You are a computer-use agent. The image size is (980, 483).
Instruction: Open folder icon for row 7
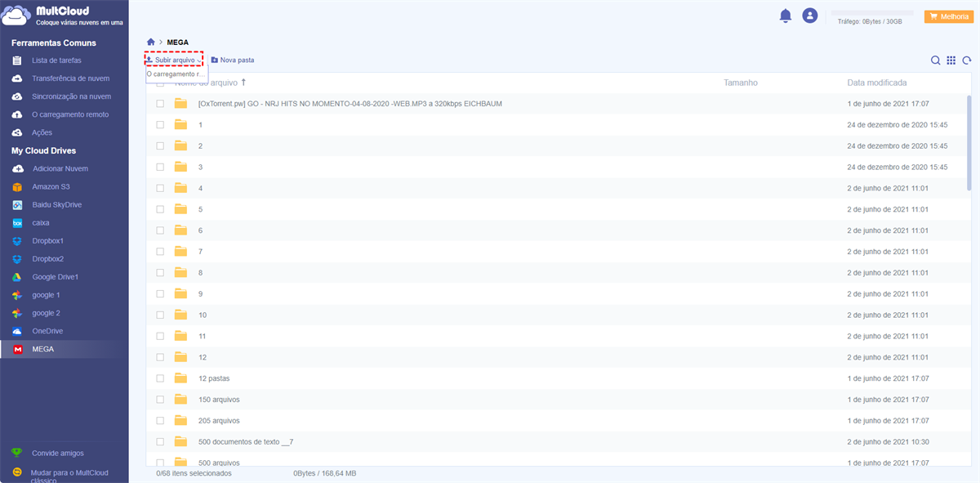[181, 252]
